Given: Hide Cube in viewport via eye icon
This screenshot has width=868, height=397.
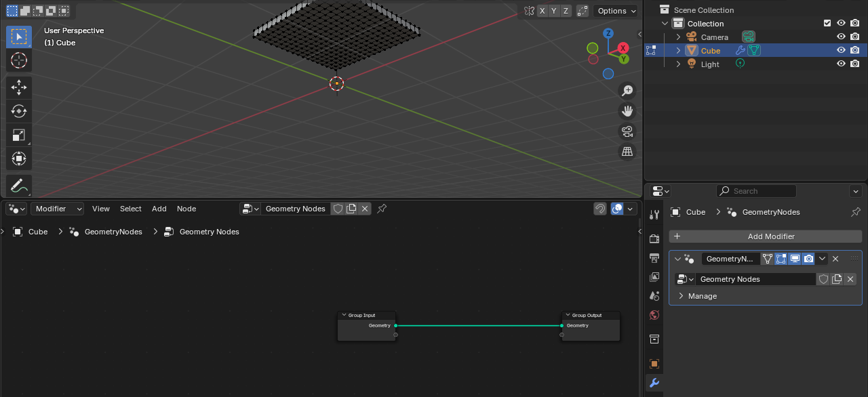Looking at the screenshot, I should pyautogui.click(x=841, y=50).
